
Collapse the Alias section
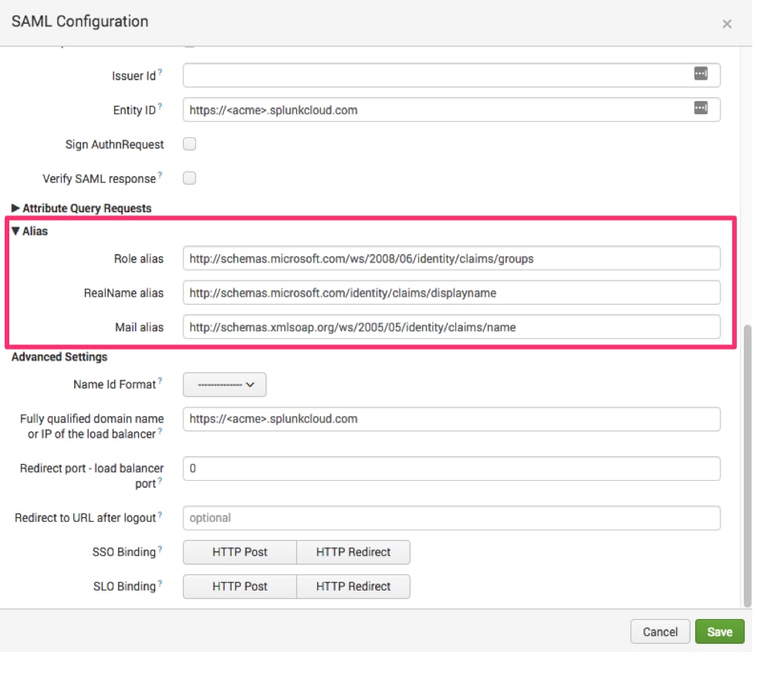click(x=29, y=231)
